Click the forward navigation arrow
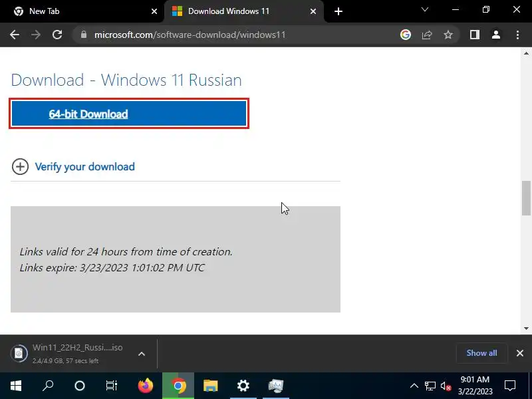 coord(36,35)
